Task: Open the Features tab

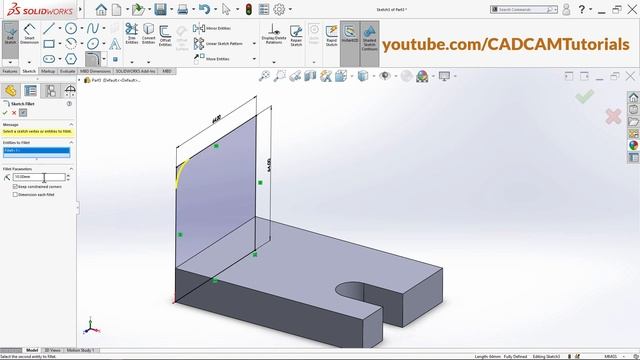Action: tap(10, 71)
